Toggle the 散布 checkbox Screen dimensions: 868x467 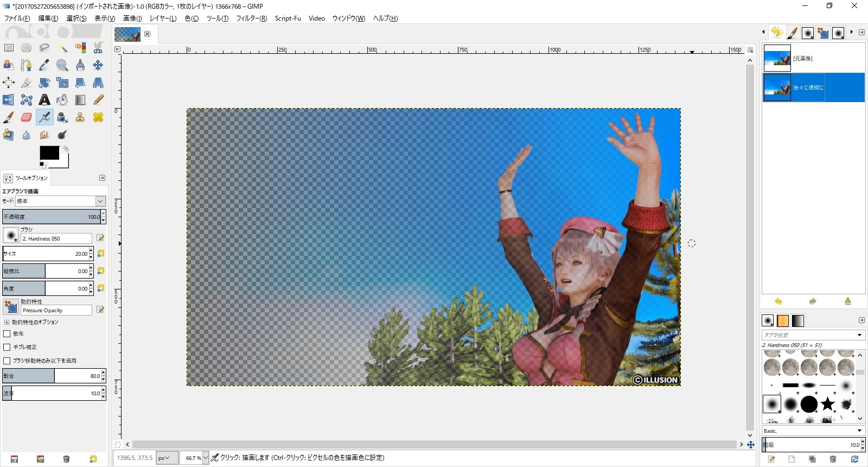pos(7,334)
